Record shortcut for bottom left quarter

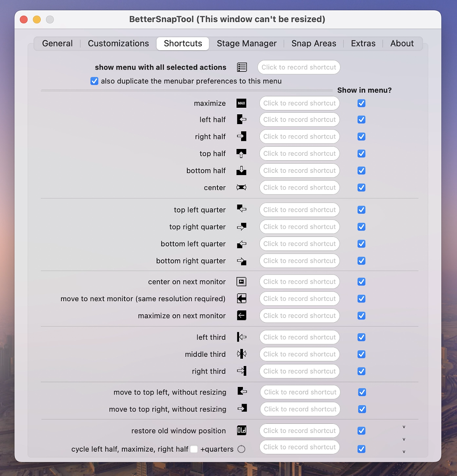point(300,244)
